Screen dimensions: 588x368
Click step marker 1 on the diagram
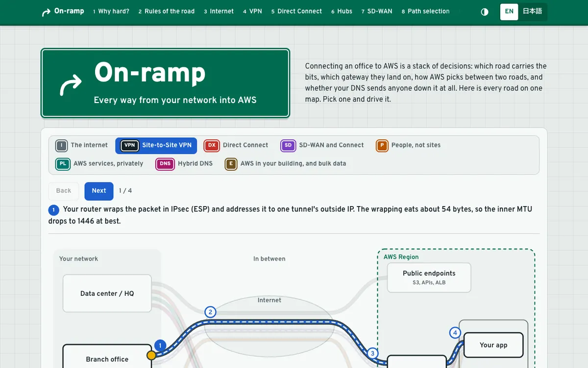pos(160,345)
